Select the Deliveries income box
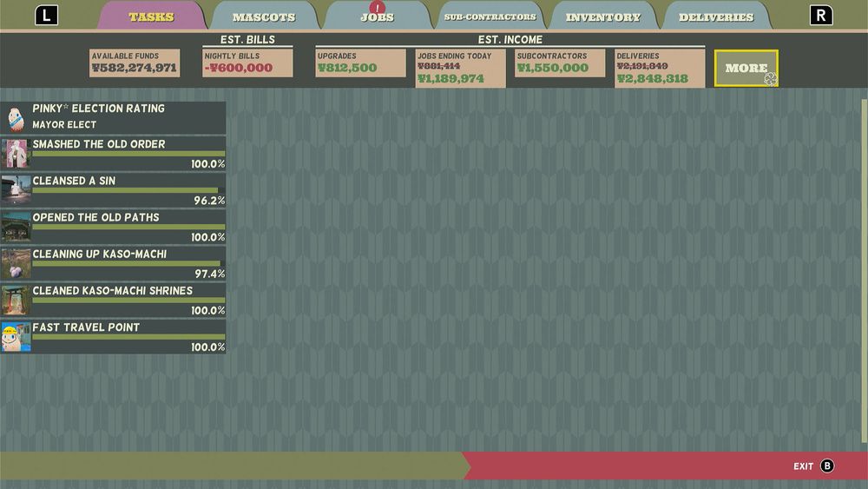 click(x=660, y=68)
